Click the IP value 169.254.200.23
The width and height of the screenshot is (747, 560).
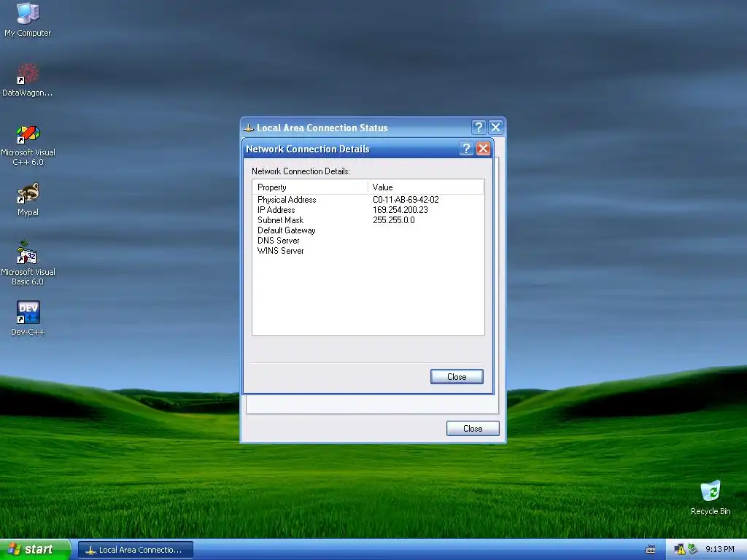400,210
